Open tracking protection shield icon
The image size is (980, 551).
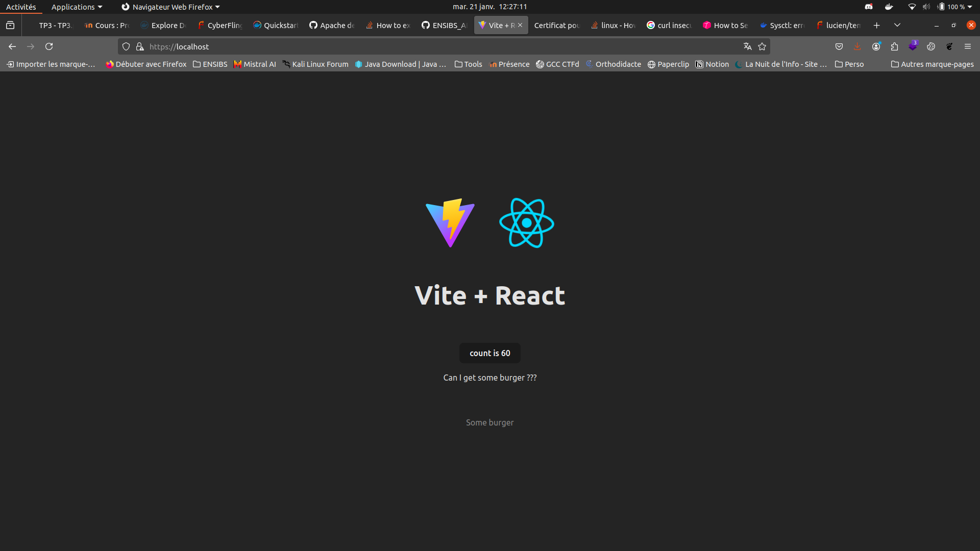pyautogui.click(x=126, y=46)
